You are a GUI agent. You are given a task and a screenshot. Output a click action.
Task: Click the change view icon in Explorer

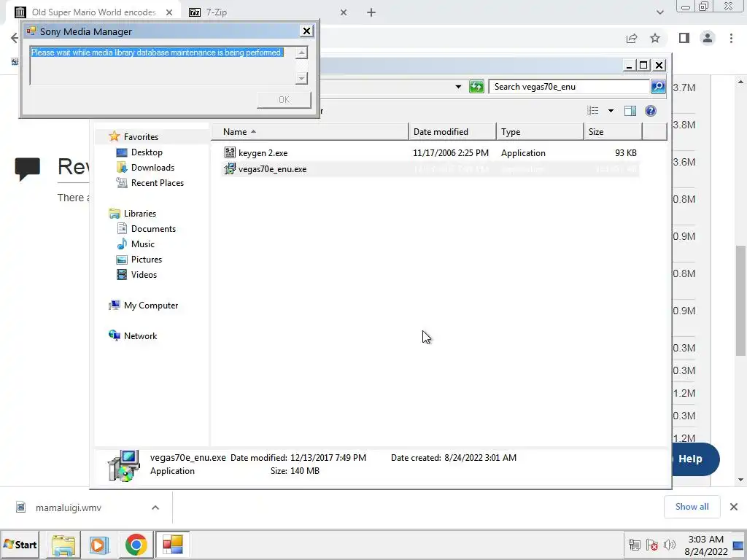[x=592, y=111]
